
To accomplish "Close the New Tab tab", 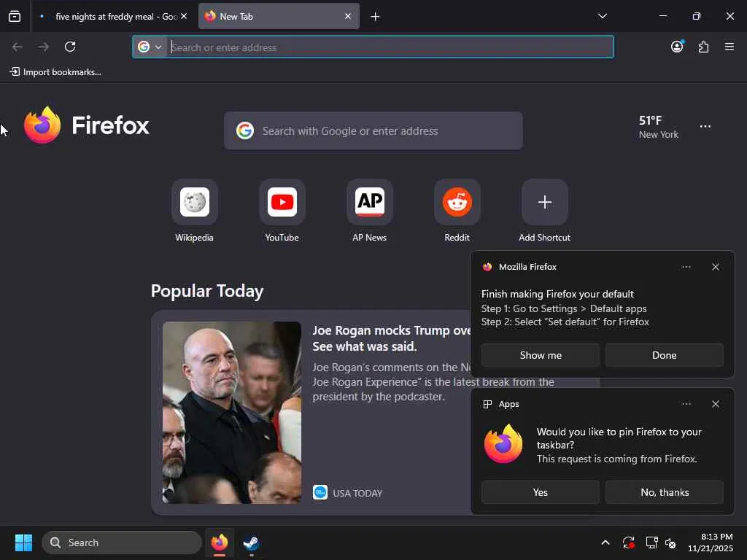I will coord(348,16).
